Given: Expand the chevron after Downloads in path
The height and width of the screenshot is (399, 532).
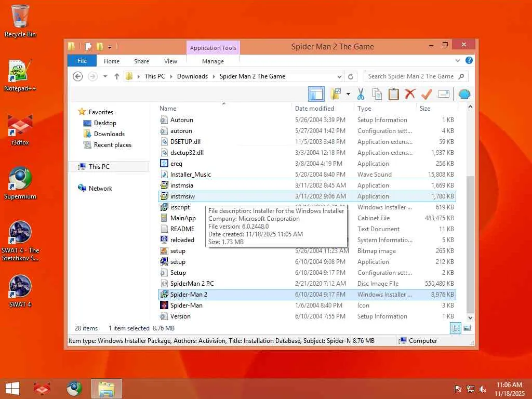Looking at the screenshot, I should point(214,76).
